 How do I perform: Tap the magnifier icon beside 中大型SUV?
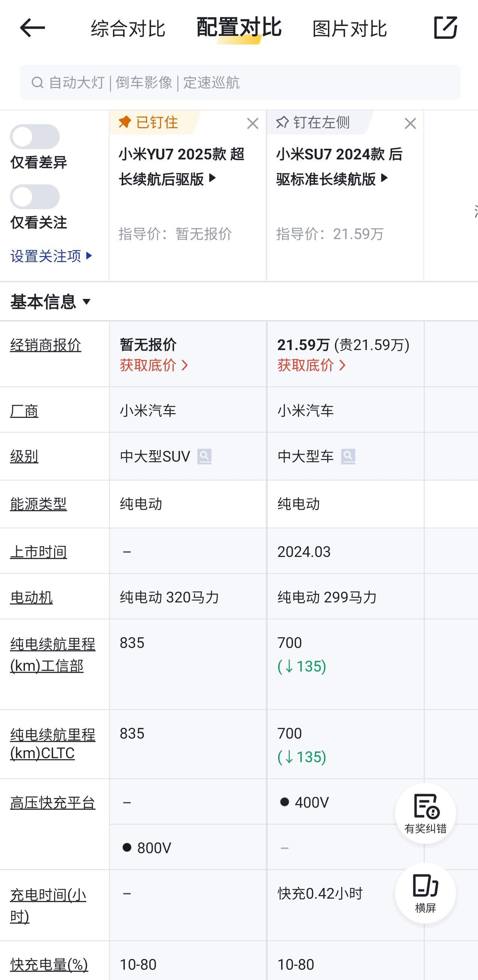click(204, 456)
